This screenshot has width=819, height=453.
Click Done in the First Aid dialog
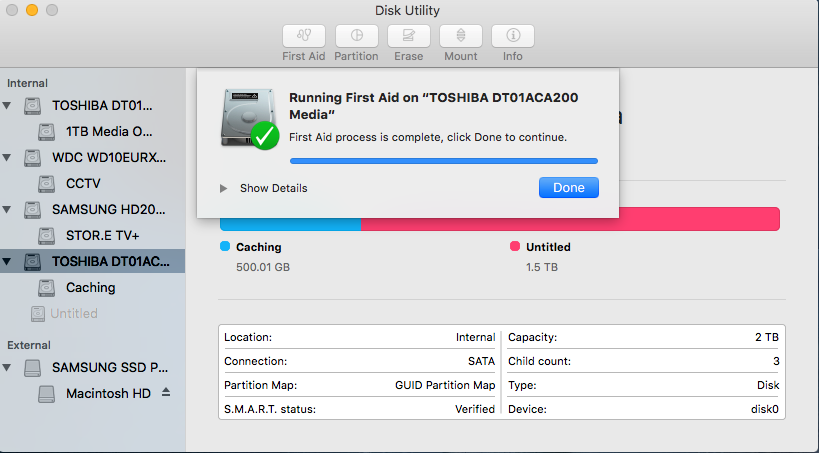point(569,188)
